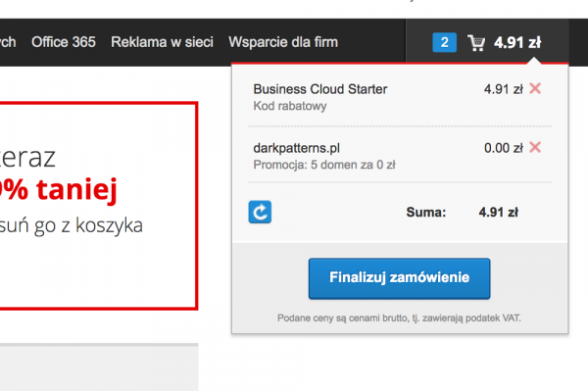Refresh the cart using the blue reload icon
Image resolution: width=588 pixels, height=391 pixels.
(260, 213)
